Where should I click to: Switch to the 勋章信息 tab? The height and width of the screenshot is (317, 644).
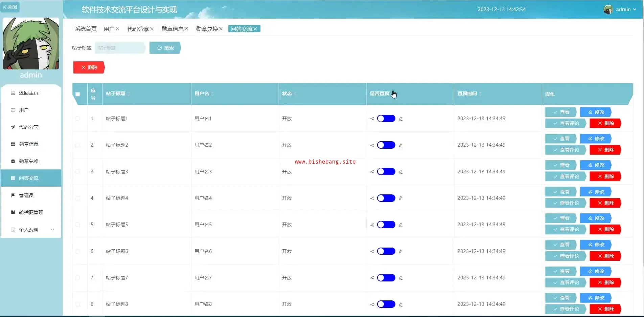(x=172, y=29)
